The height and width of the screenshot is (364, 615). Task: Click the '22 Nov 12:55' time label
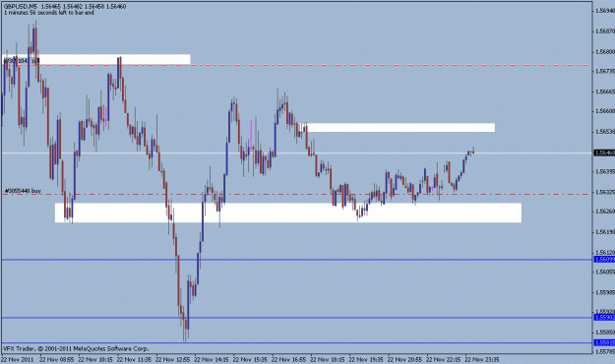coord(173,359)
